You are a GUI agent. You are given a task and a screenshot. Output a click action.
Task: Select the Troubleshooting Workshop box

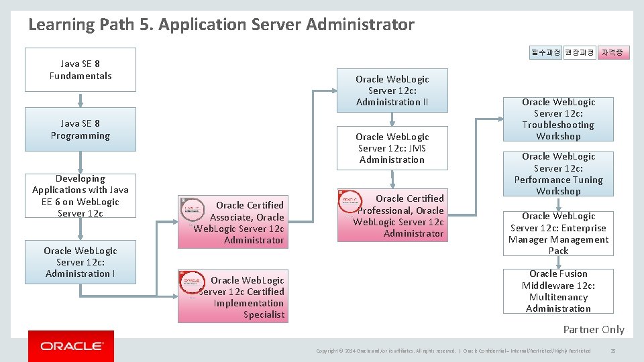pyautogui.click(x=558, y=119)
